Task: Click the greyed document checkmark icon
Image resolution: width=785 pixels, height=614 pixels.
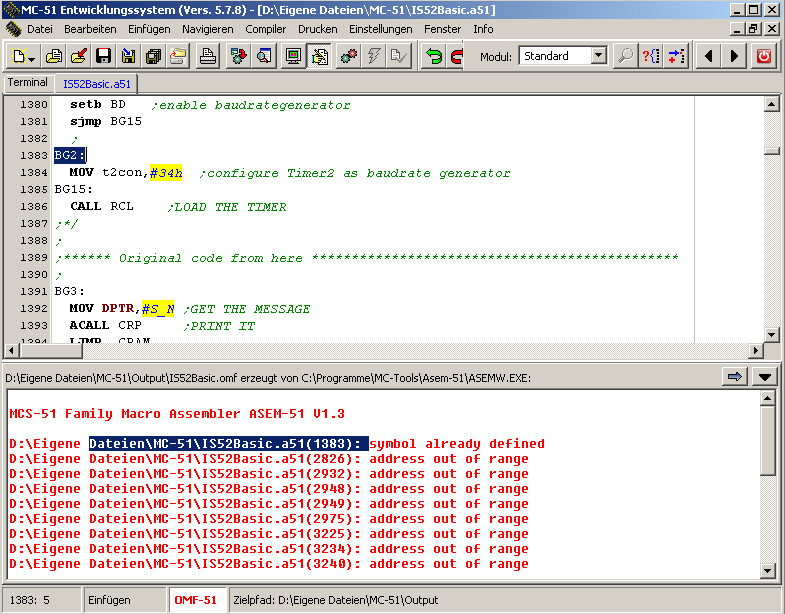Action: point(399,56)
